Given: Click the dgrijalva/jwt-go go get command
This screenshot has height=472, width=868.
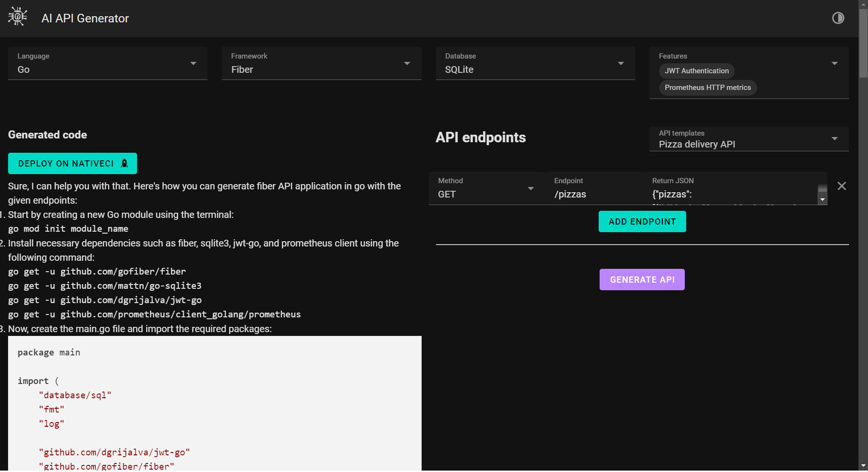Looking at the screenshot, I should coord(105,300).
